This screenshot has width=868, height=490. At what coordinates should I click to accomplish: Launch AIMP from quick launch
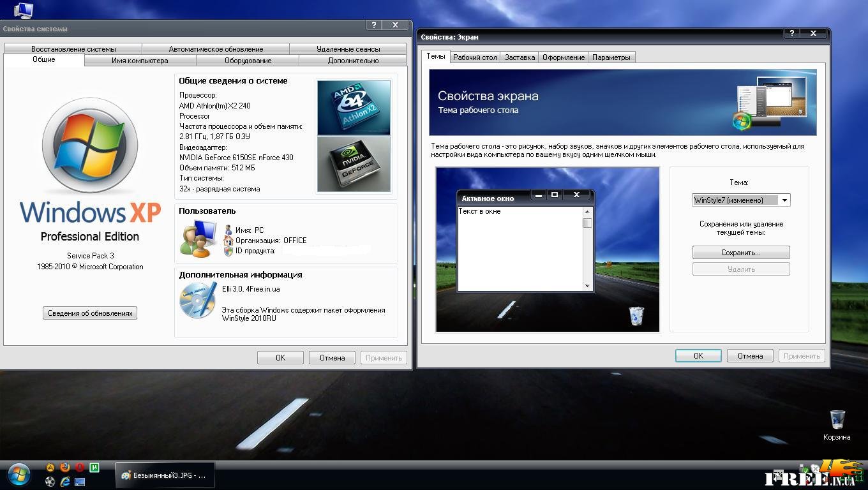(x=50, y=468)
